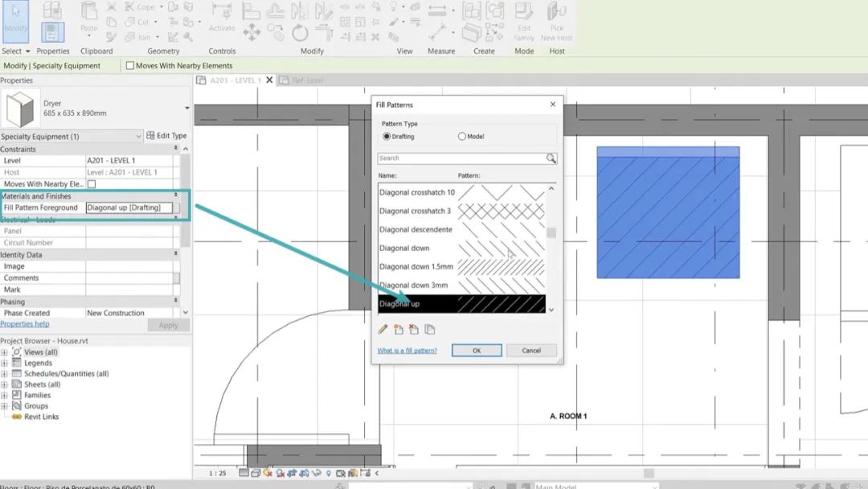
Task: Open the Dryer type selector dropdown
Action: click(x=187, y=108)
